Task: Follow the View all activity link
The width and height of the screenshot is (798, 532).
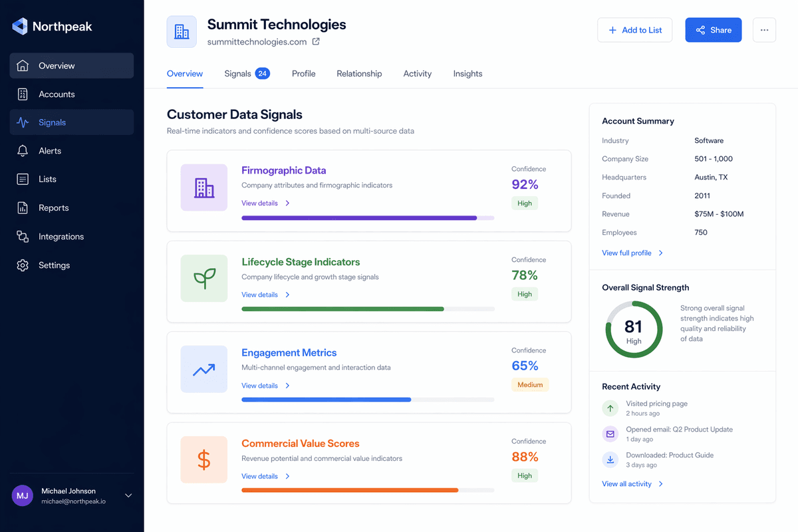Action: click(x=632, y=484)
